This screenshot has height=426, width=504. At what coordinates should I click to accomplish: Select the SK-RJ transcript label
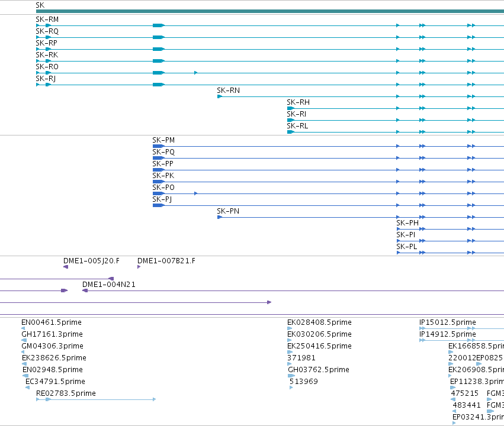click(x=46, y=79)
